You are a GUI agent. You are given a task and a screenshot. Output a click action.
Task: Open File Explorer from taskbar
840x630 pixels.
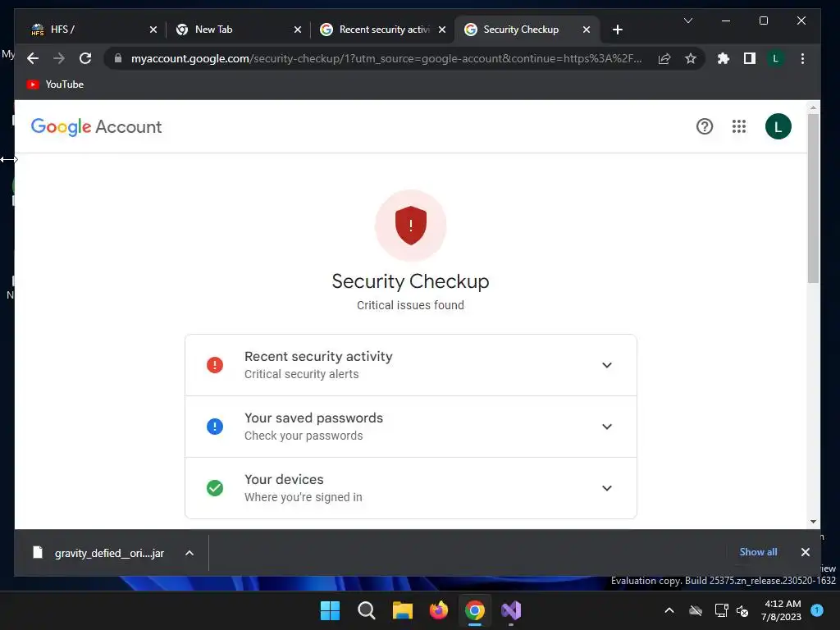coord(402,610)
